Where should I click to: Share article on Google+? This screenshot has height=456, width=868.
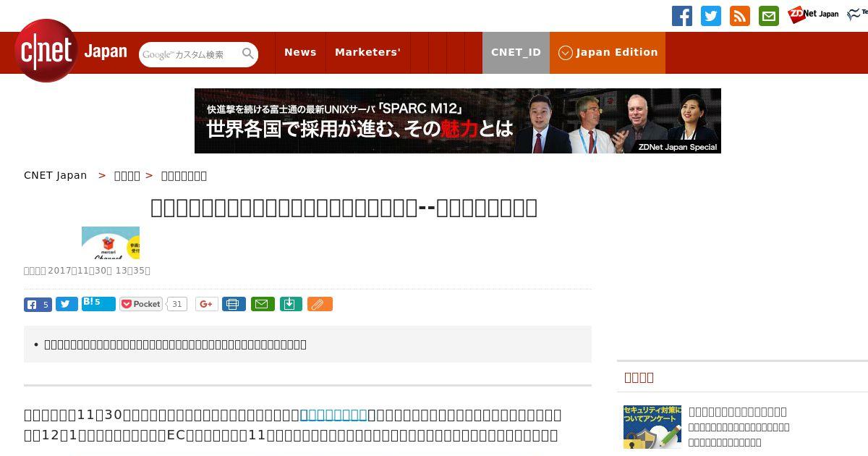206,304
